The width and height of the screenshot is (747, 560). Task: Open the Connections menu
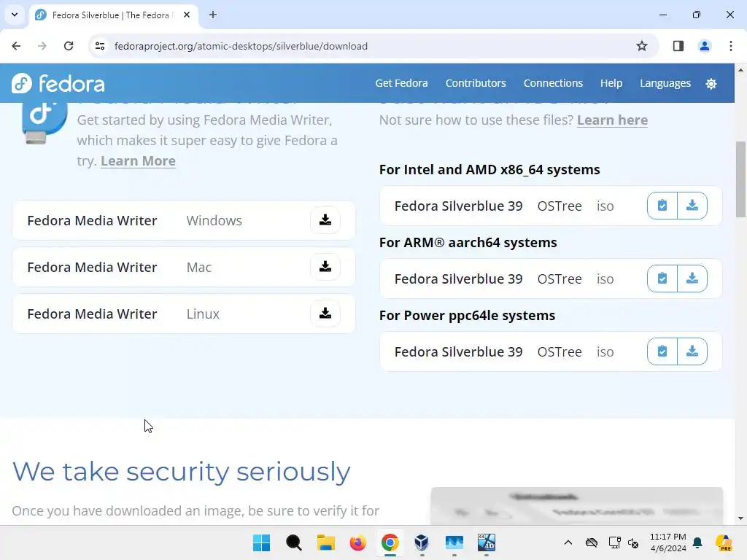coord(553,83)
